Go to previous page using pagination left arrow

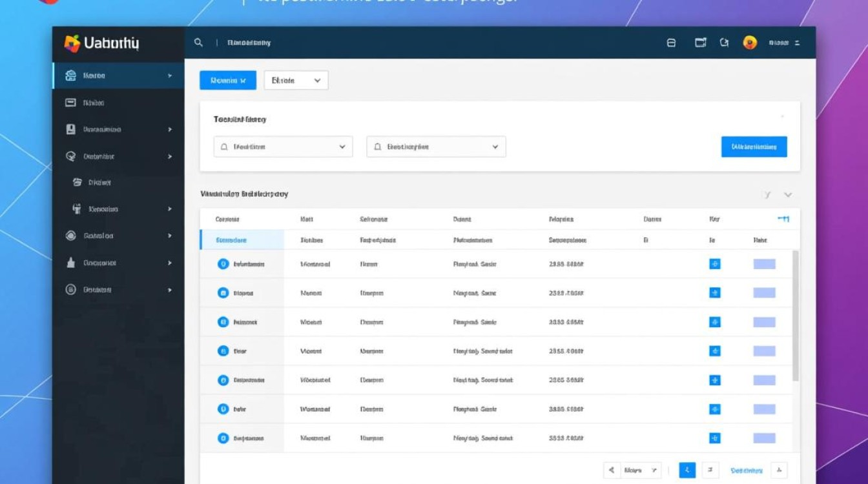(612, 470)
